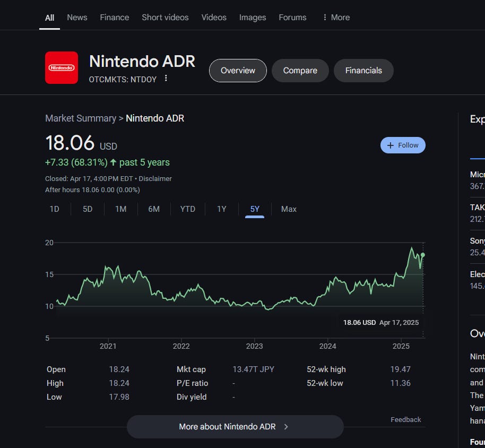
Task: Click the 18.06 USD price heading
Action: click(81, 143)
